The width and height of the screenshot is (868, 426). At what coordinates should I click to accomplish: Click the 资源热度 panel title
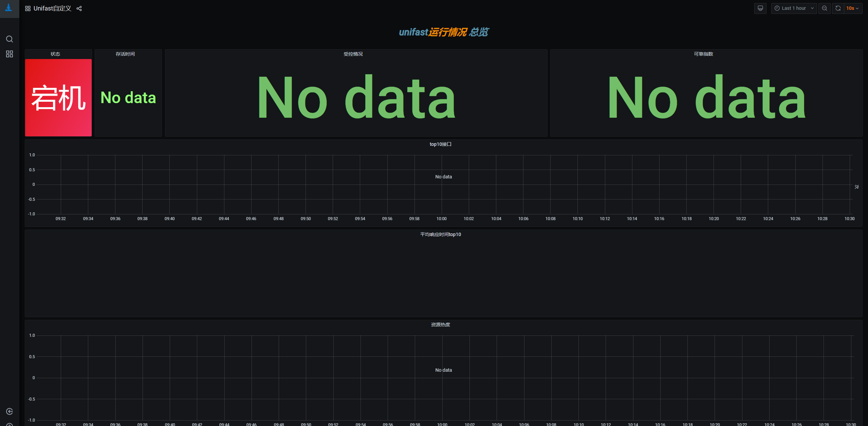[x=440, y=325]
